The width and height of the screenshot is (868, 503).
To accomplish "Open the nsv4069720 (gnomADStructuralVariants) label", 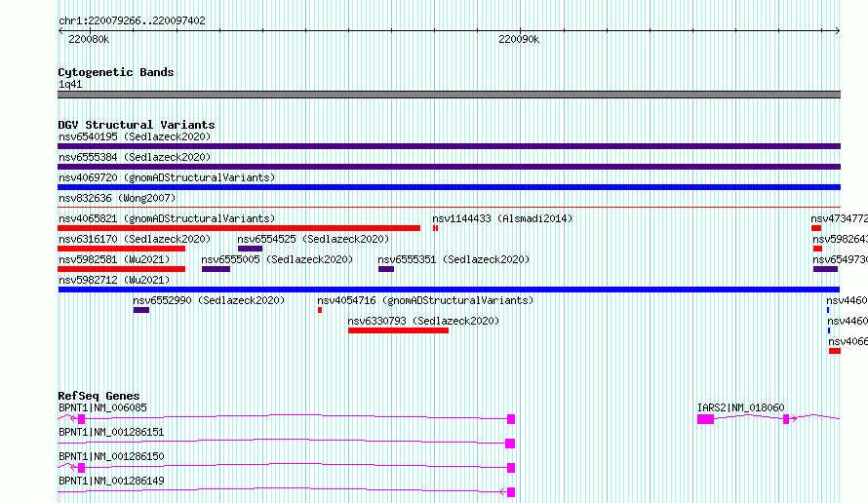I will coord(167,177).
